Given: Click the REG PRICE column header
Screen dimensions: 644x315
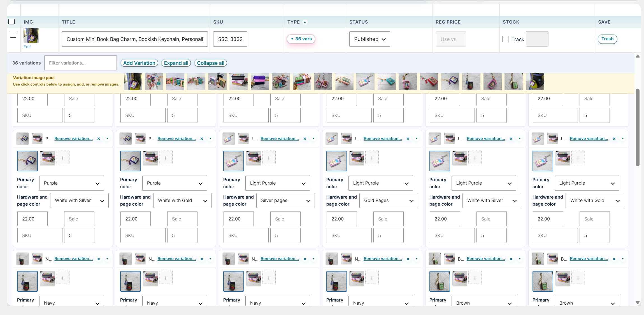Looking at the screenshot, I should [448, 22].
